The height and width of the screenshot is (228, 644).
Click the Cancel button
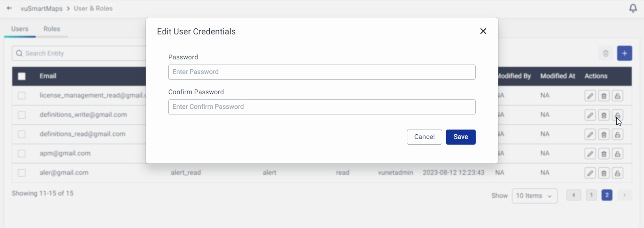point(424,137)
